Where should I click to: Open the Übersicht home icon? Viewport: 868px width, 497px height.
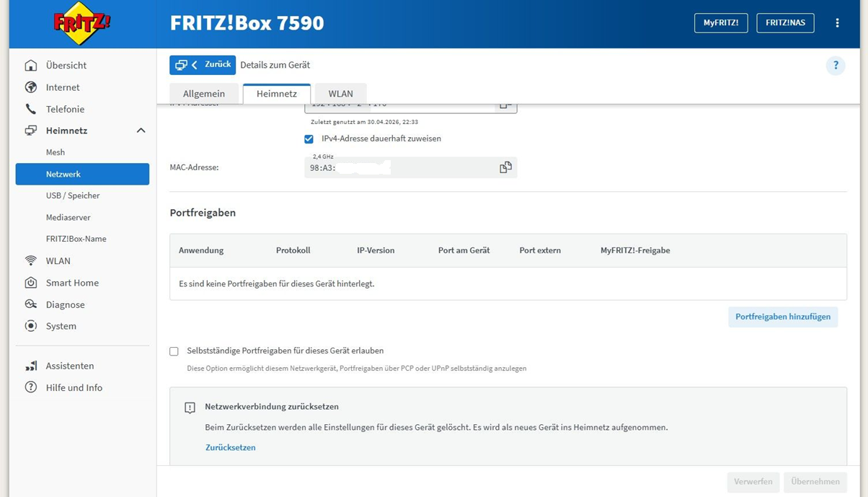click(31, 66)
